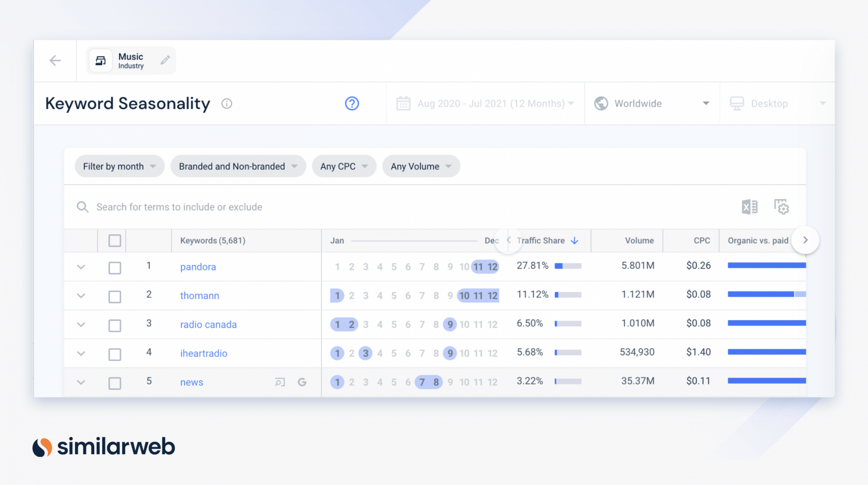Click the calendar icon in date range

click(403, 103)
